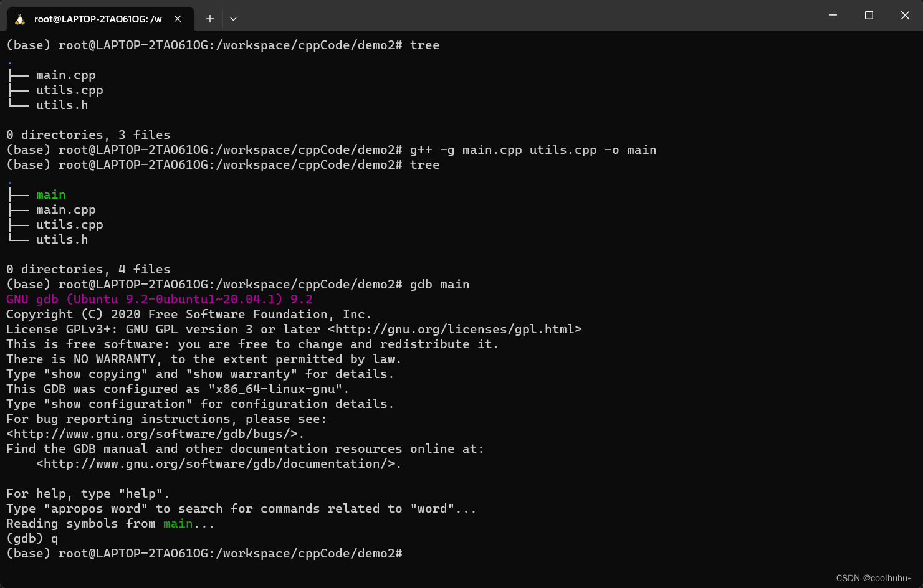The height and width of the screenshot is (588, 923).
Task: Click the 'show copying' and 'show warranty' line
Action: [200, 374]
